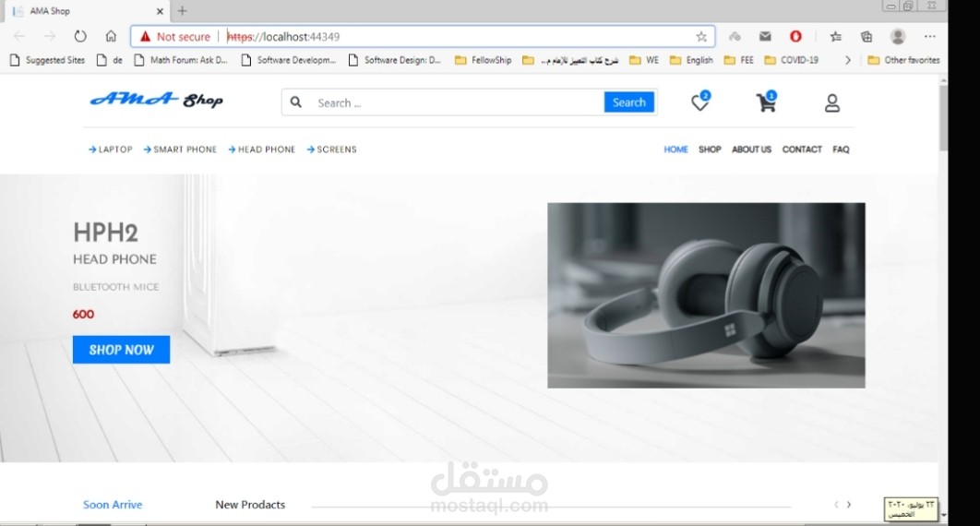Image resolution: width=980 pixels, height=526 pixels.
Task: Show previous products carousel arrow
Action: coord(836,504)
